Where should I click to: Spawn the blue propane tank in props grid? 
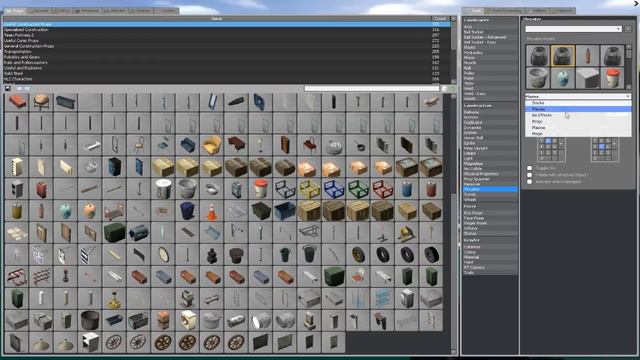tap(65, 211)
